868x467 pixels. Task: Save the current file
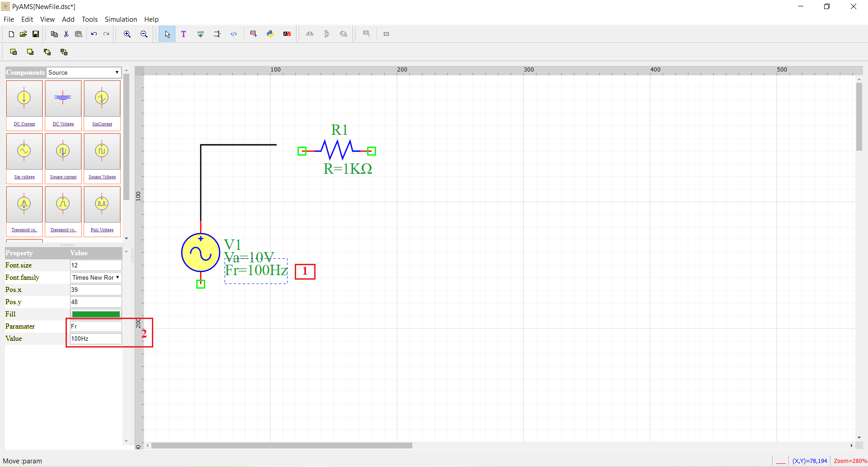(36, 34)
